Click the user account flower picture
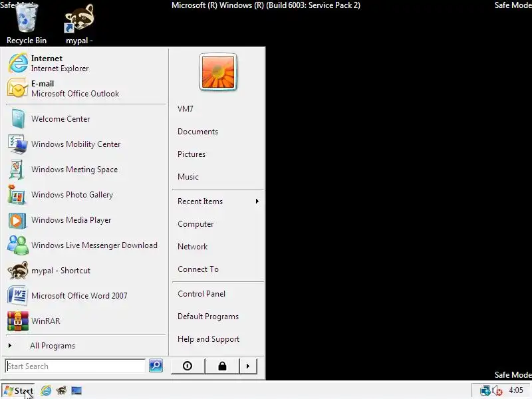 tap(218, 72)
